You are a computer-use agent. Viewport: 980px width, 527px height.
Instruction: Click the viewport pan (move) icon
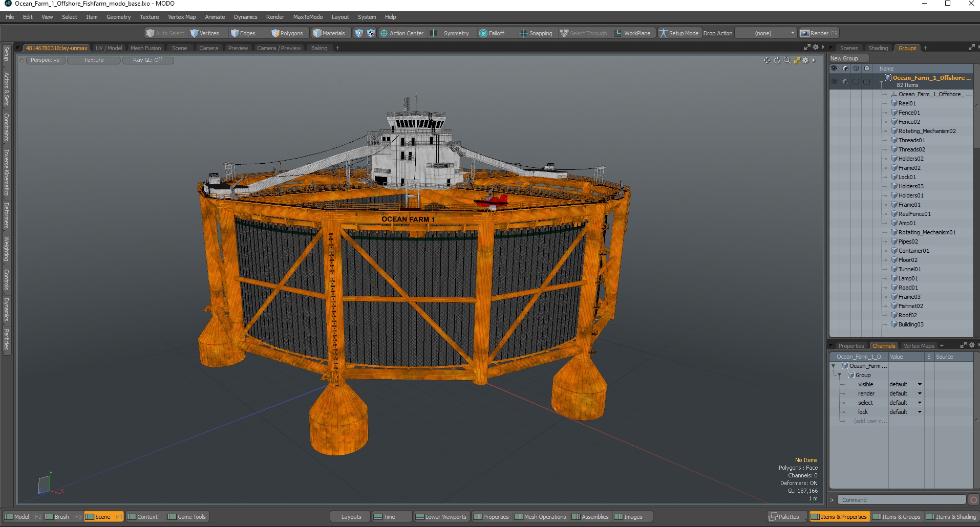[766, 60]
